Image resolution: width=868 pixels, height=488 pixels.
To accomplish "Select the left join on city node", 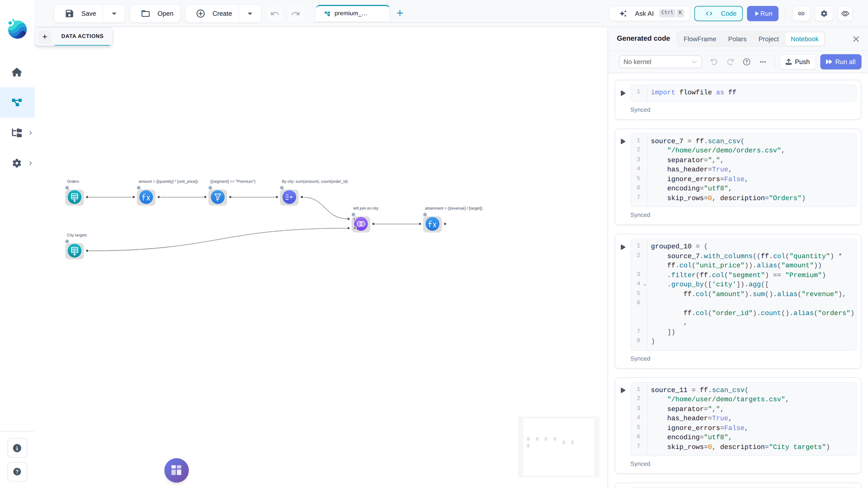I will tap(361, 224).
